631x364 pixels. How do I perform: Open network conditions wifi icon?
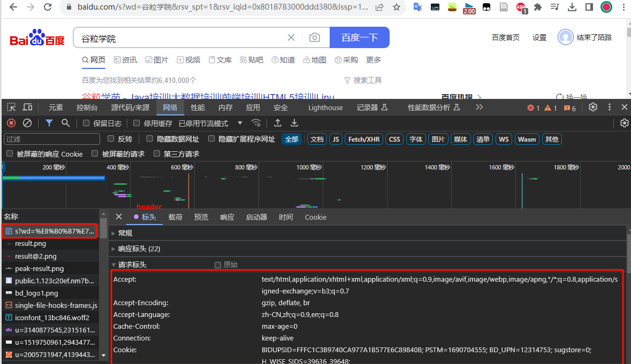tap(256, 123)
